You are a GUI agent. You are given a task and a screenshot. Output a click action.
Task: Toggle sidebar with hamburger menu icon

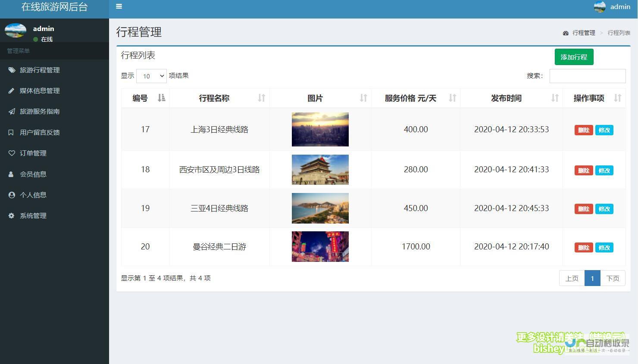click(119, 6)
